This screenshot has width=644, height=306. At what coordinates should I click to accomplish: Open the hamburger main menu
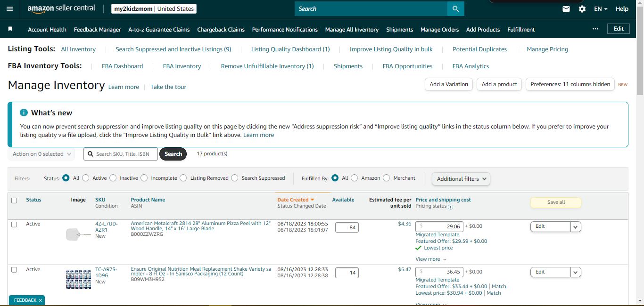10,9
